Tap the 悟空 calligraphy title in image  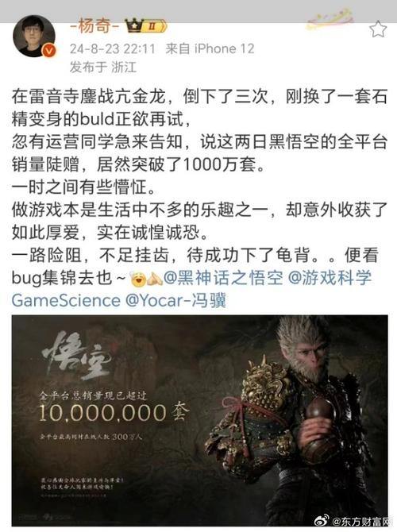77,356
